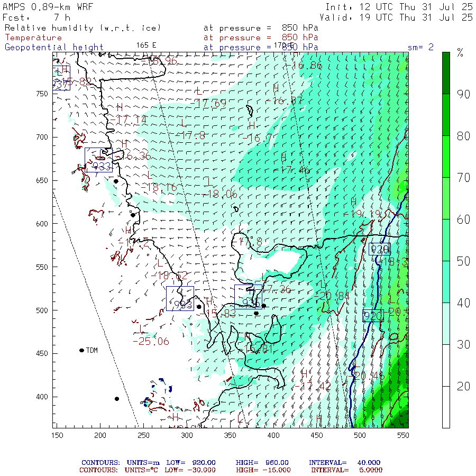
Task: Click the temperature value -19.19
Action: (x=362, y=214)
